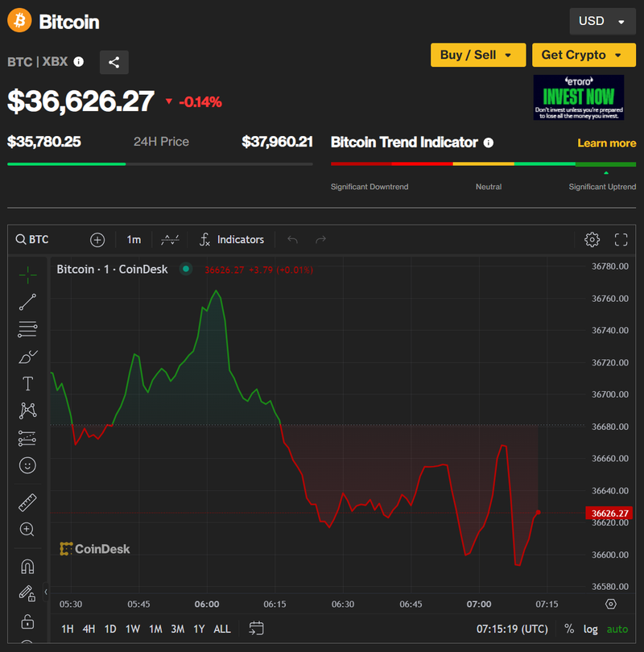Toggle auto scale on the chart
644x652 pixels.
coord(617,629)
